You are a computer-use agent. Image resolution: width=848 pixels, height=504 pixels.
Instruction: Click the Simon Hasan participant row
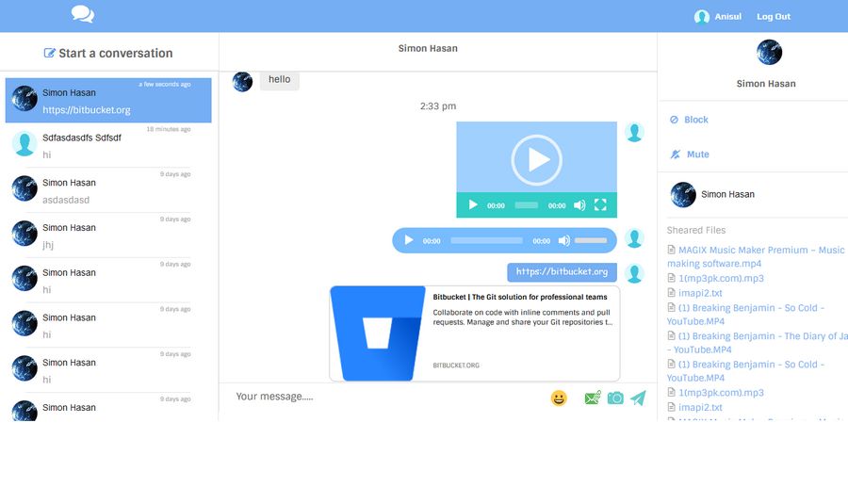point(754,195)
